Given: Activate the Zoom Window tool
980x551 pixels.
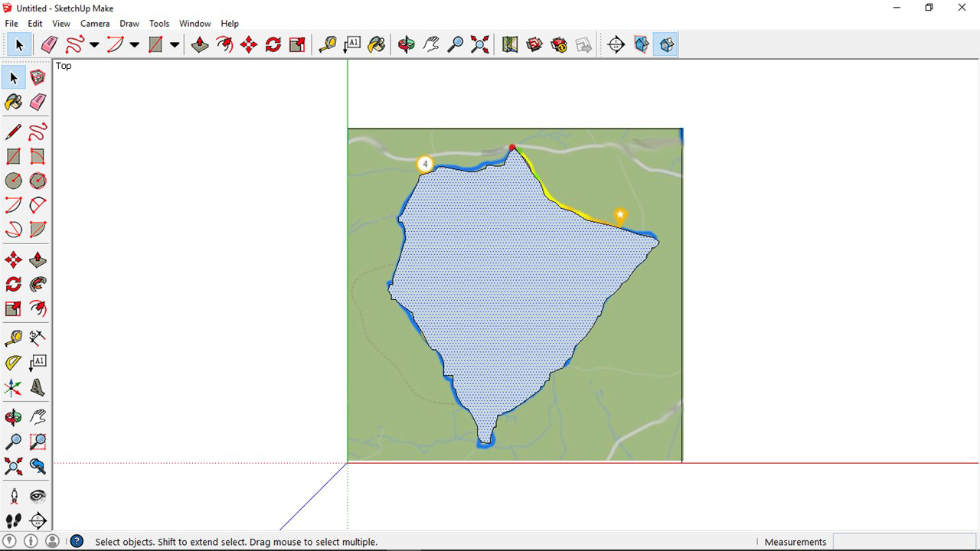Looking at the screenshot, I should point(38,442).
